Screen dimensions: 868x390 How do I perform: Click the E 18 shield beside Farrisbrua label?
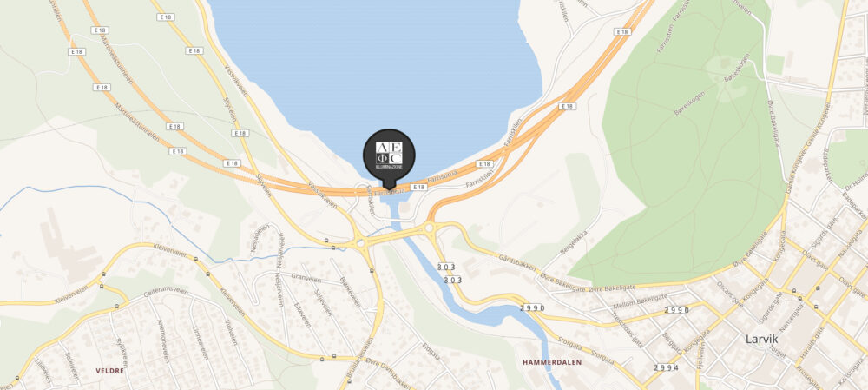[419, 188]
